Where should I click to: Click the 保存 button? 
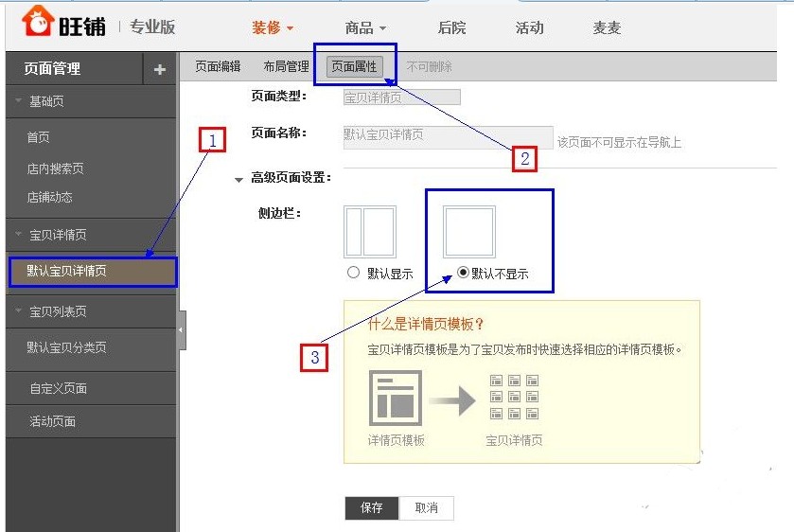click(372, 508)
